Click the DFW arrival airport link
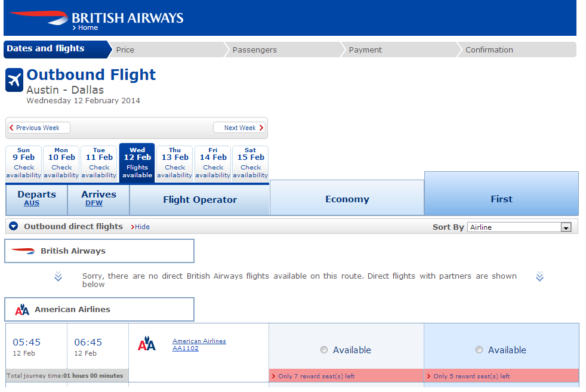This screenshot has height=392, width=586. [x=94, y=203]
